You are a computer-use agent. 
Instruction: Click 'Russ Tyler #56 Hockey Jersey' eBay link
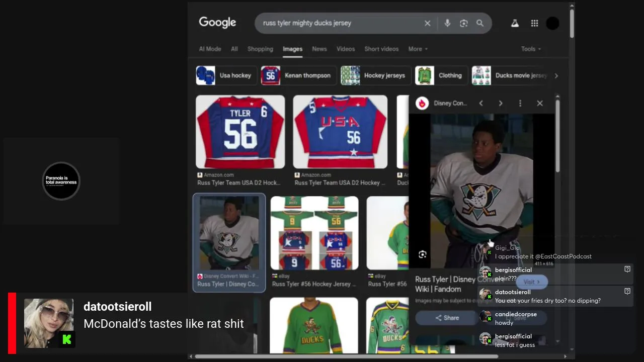[x=314, y=284]
